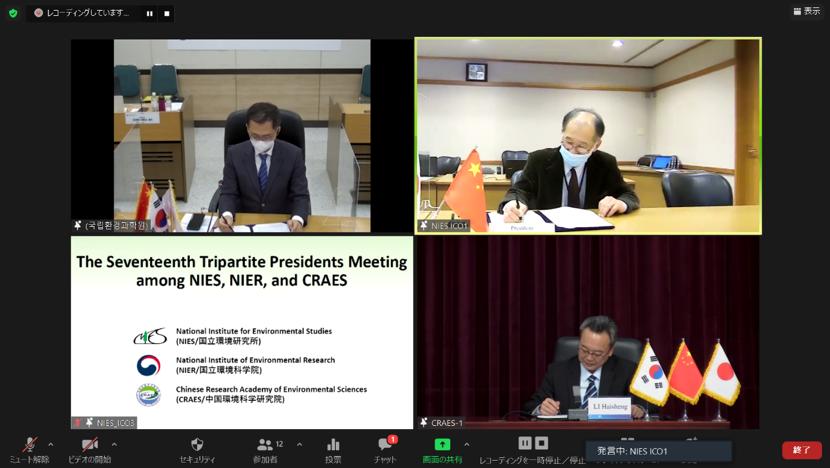830x468 pixels.
Task: Open audio options arrow beside the microphone
Action: coord(51,445)
